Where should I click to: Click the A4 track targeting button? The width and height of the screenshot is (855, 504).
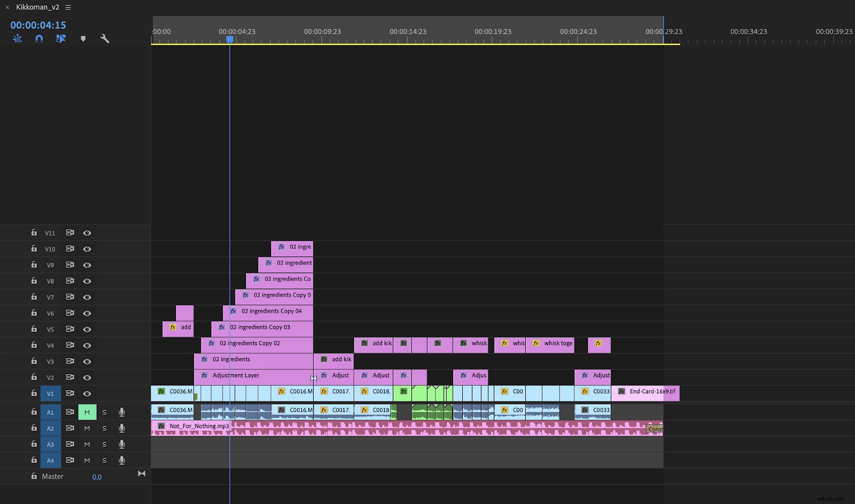click(50, 460)
